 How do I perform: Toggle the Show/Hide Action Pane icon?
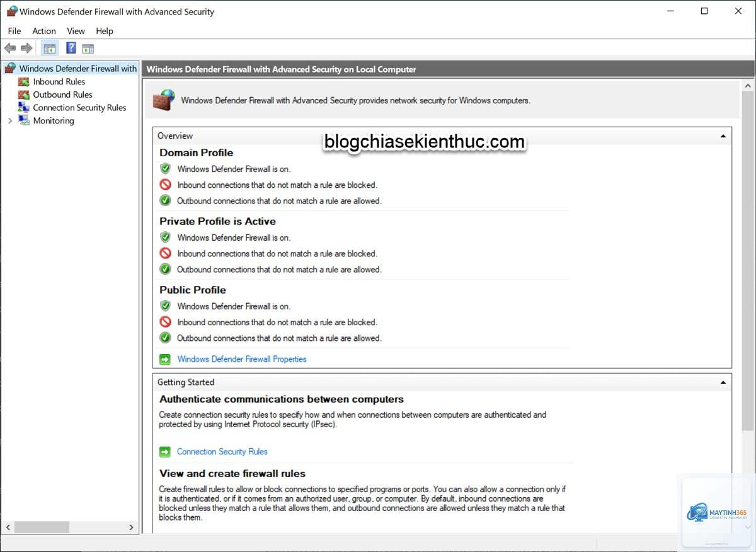click(88, 49)
